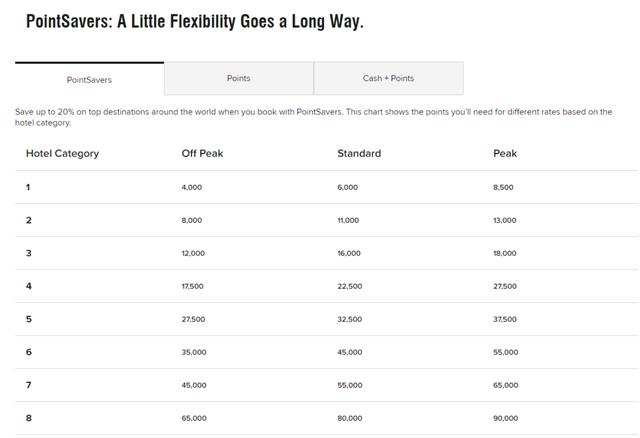
Task: Click the 90,000 Peak value for category 8
Action: pos(506,418)
